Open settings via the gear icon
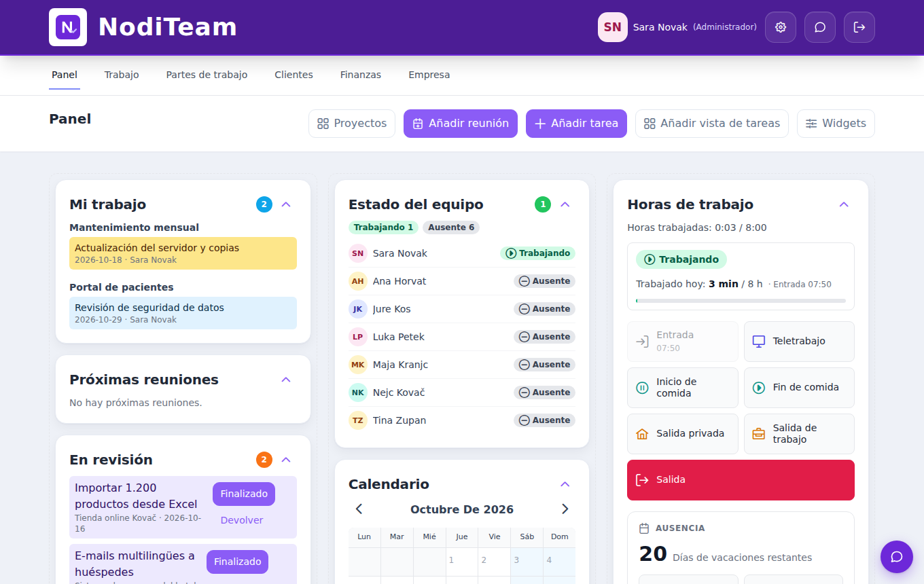This screenshot has width=924, height=584. click(x=781, y=27)
